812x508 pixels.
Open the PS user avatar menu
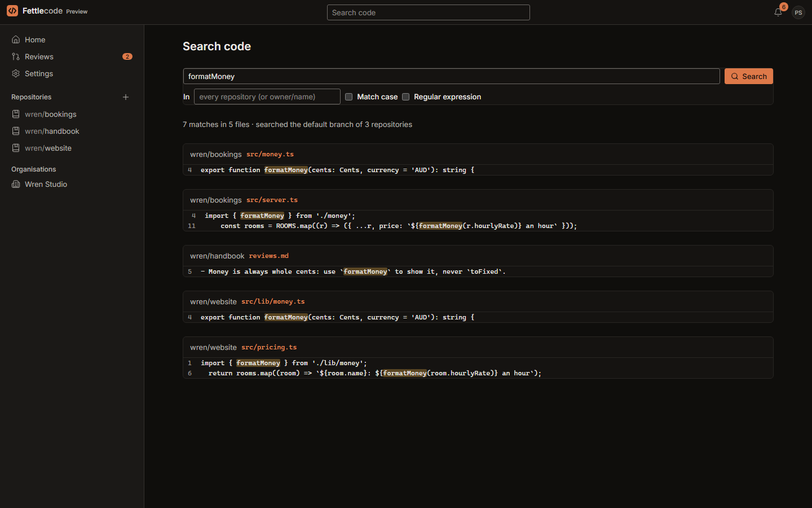pyautogui.click(x=798, y=12)
